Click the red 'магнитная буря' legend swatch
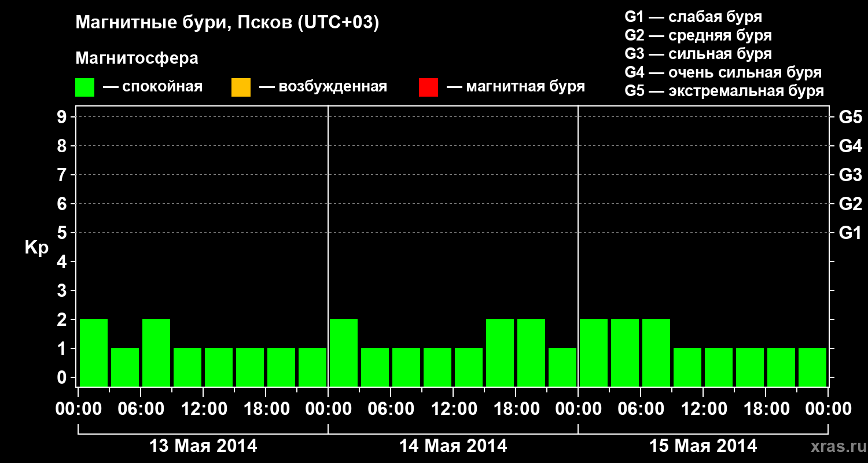The height and width of the screenshot is (463, 868). coord(428,87)
